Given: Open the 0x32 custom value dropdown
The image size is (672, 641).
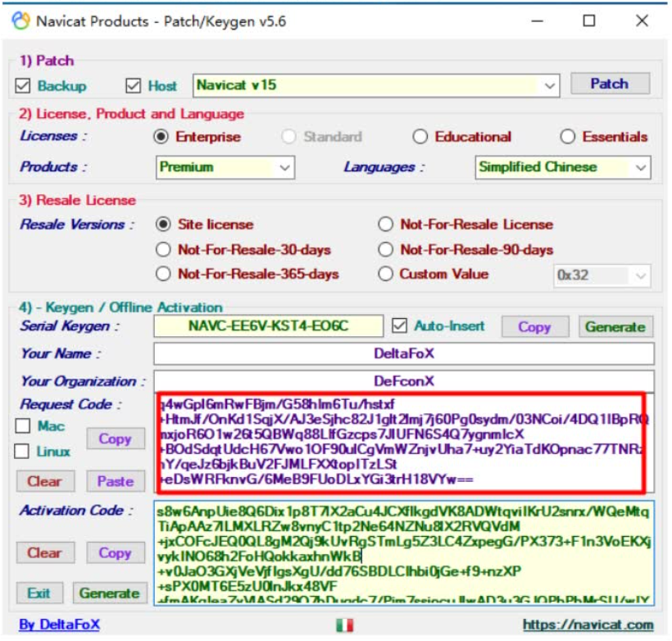Looking at the screenshot, I should 640,275.
